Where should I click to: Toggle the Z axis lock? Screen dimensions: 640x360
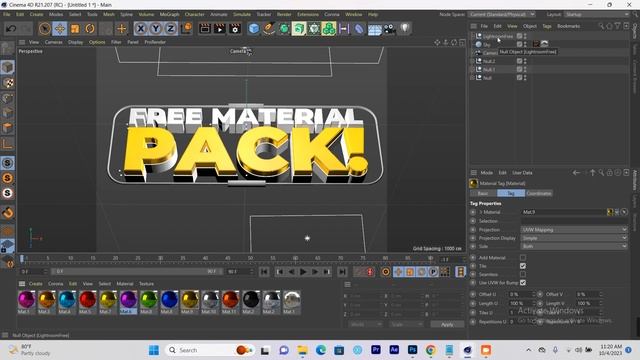(171, 29)
